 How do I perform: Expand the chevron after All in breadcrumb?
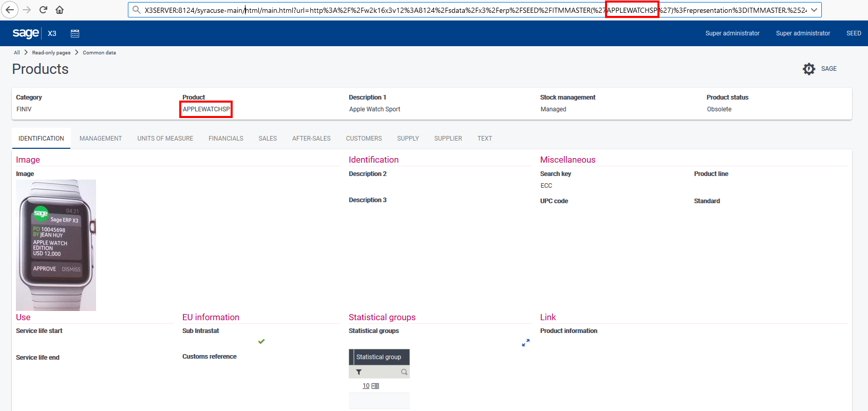coord(26,52)
